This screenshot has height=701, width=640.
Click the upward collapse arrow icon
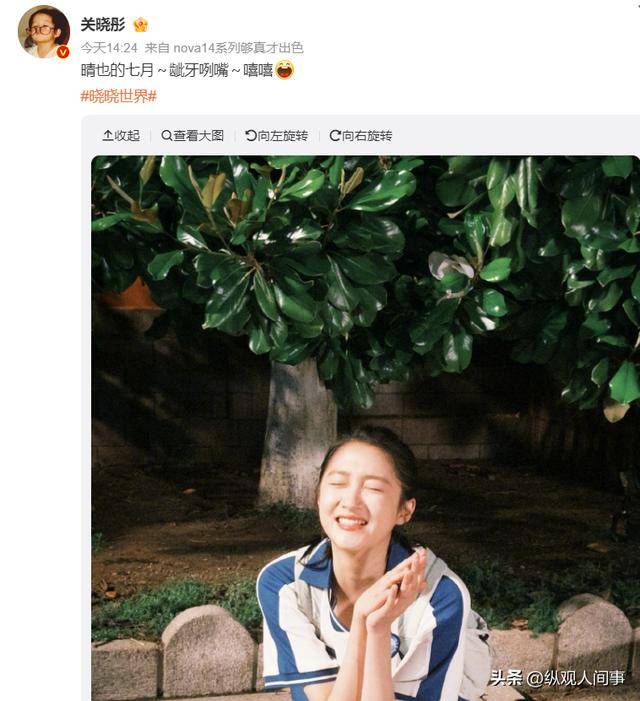(108, 135)
